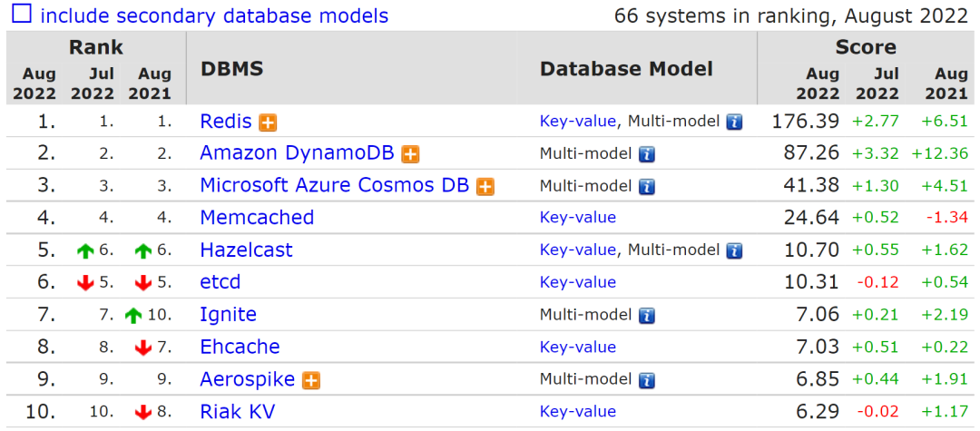Click the info icon in Hazelcast row

coord(734,251)
